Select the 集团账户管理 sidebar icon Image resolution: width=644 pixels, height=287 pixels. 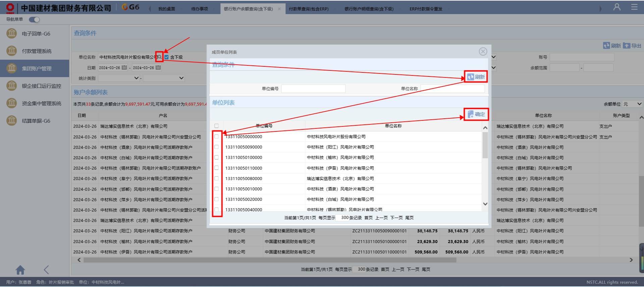pos(11,68)
